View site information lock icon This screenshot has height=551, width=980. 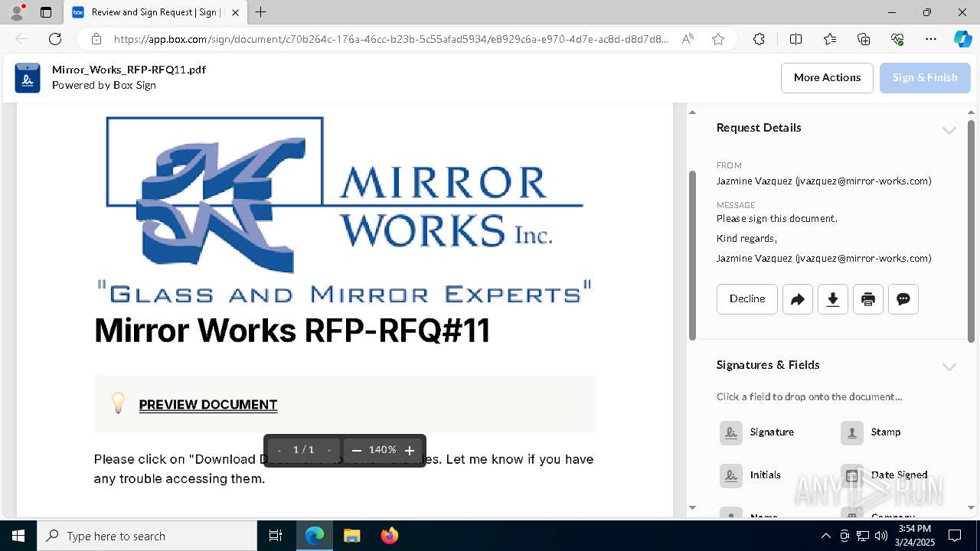[96, 39]
